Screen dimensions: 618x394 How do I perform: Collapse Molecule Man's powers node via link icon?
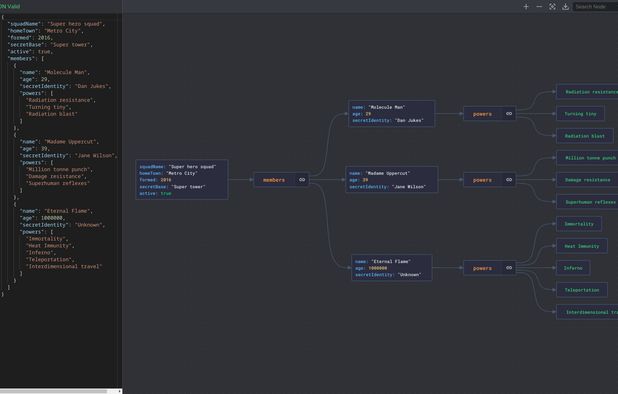(509, 113)
